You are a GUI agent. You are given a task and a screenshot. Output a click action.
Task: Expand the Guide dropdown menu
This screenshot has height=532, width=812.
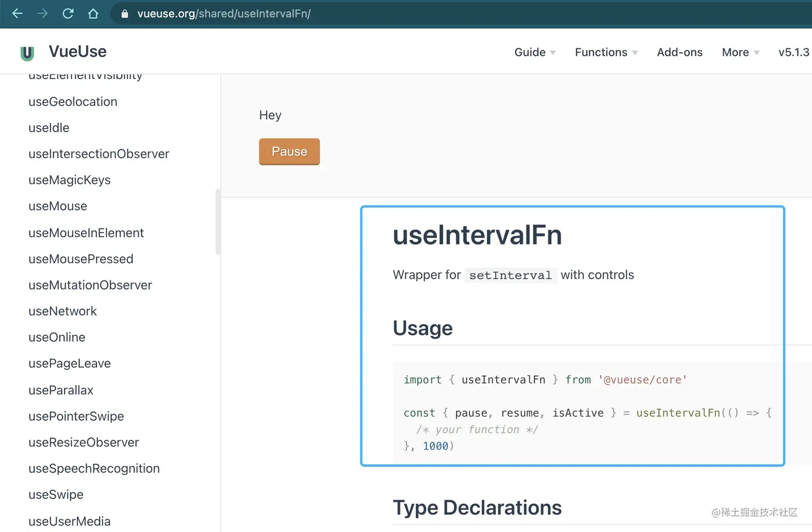[x=535, y=52]
